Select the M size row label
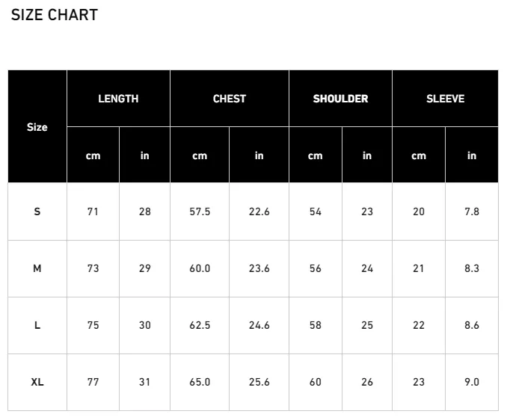Image resolution: width=507 pixels, height=420 pixels. pyautogui.click(x=37, y=268)
